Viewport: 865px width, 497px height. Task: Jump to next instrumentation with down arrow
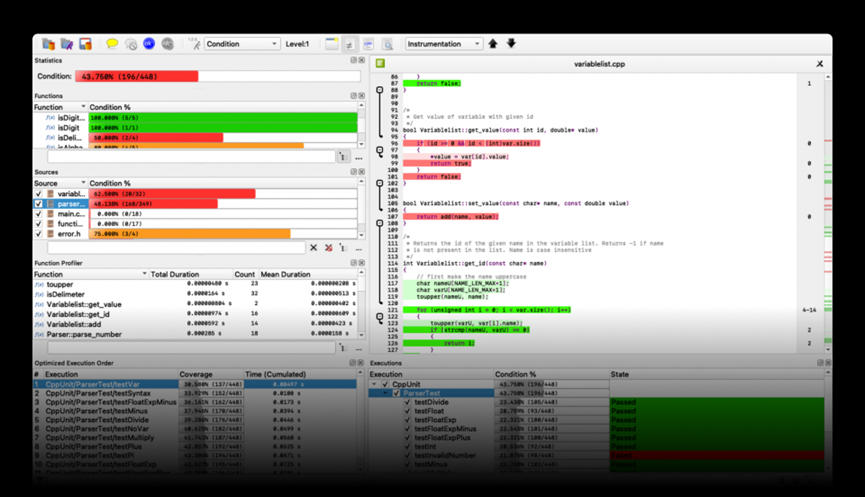(x=511, y=44)
